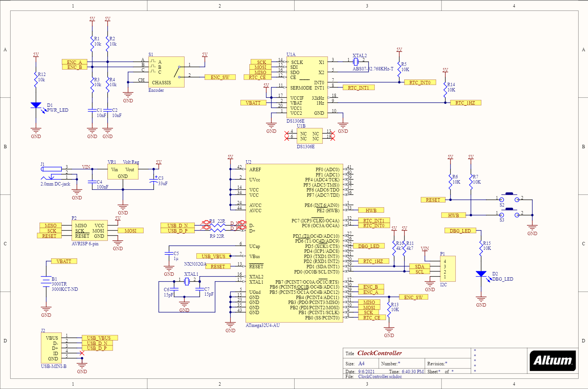Click the 3000KCT-ND battery holder label
Screen dimensions: 588x389
65,289
